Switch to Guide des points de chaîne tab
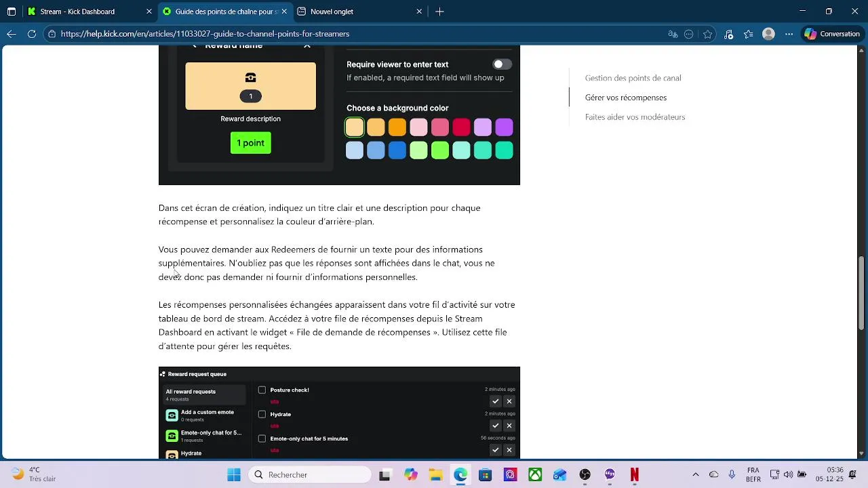 click(225, 12)
